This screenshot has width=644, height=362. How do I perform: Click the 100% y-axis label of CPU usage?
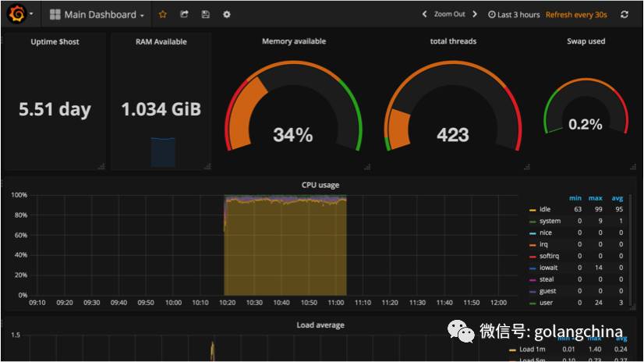[19, 195]
